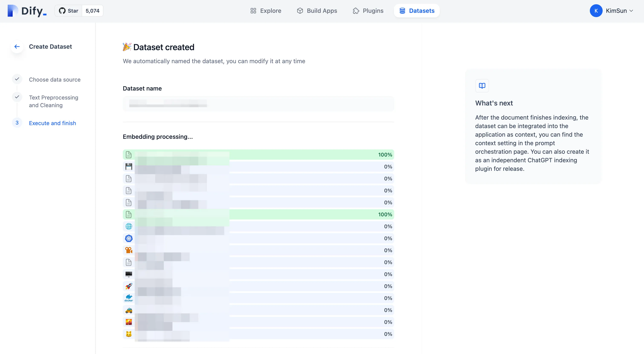Screen dimensions: 644x354
Task: Click the rocket document icon
Action: pyautogui.click(x=129, y=286)
